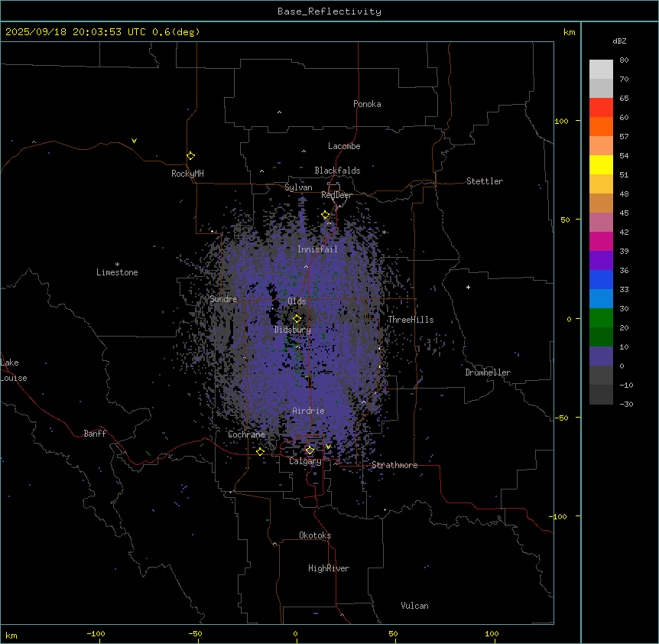
Task: Choose the bright green swatch in dBZ legend
Action: (601, 317)
